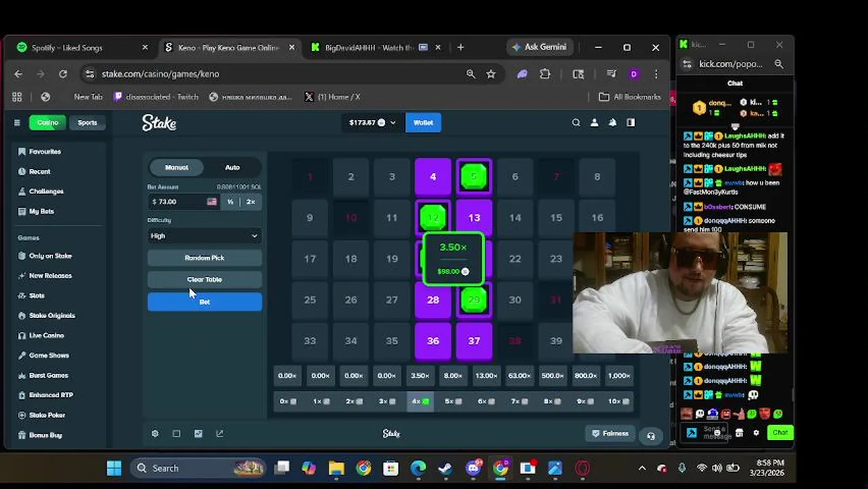Image resolution: width=868 pixels, height=489 pixels.
Task: Open Discord from the taskbar
Action: click(473, 468)
